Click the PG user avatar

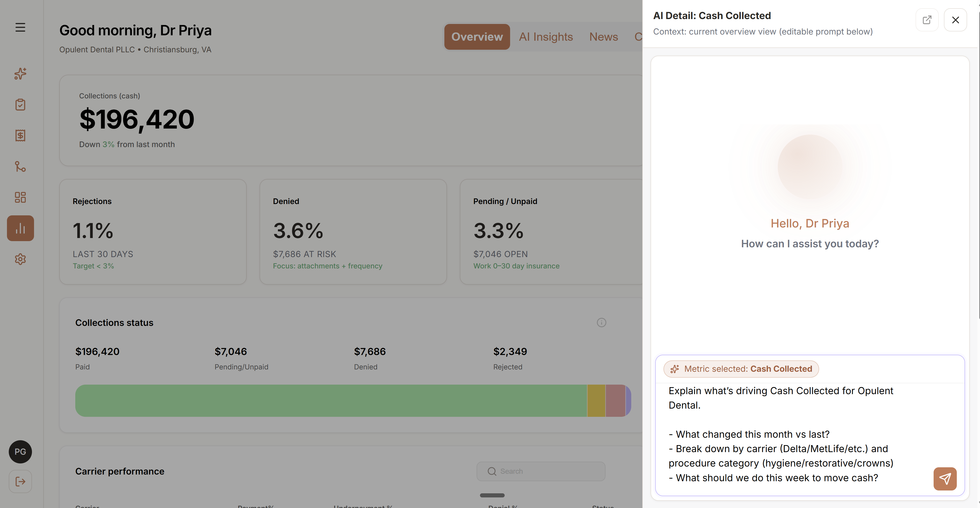point(20,452)
